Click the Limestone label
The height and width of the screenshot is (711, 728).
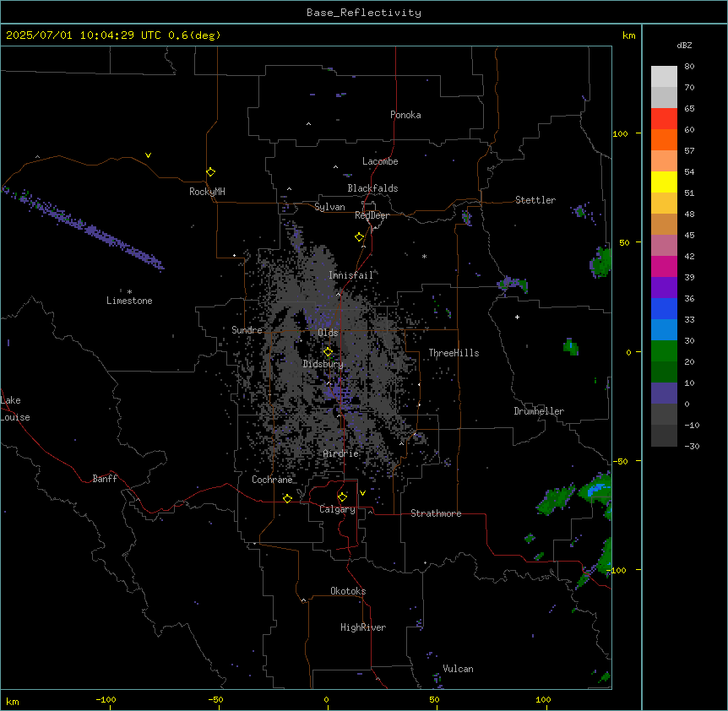[129, 301]
